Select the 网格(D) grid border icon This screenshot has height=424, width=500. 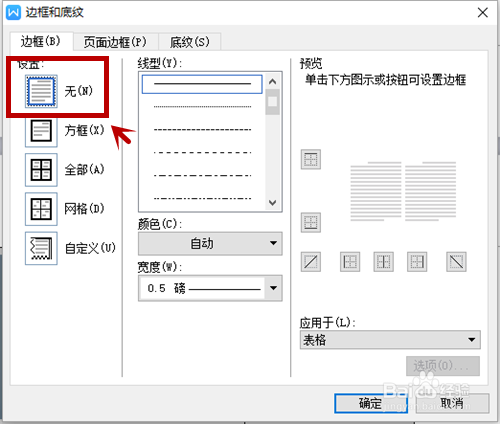41,209
